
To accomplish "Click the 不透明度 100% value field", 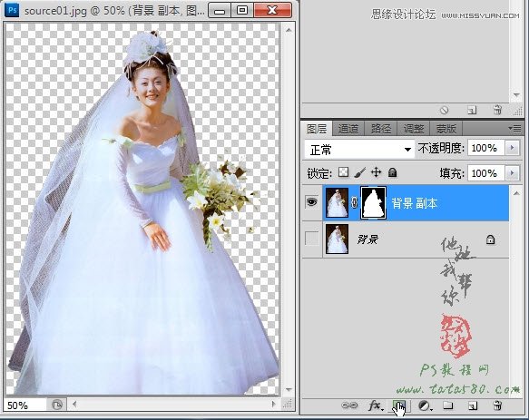I will tap(485, 148).
